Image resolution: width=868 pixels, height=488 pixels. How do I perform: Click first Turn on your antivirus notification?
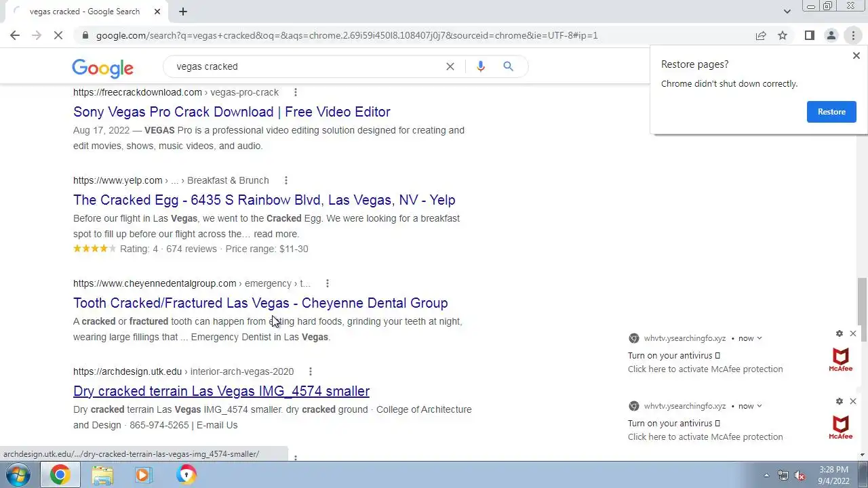pyautogui.click(x=673, y=356)
